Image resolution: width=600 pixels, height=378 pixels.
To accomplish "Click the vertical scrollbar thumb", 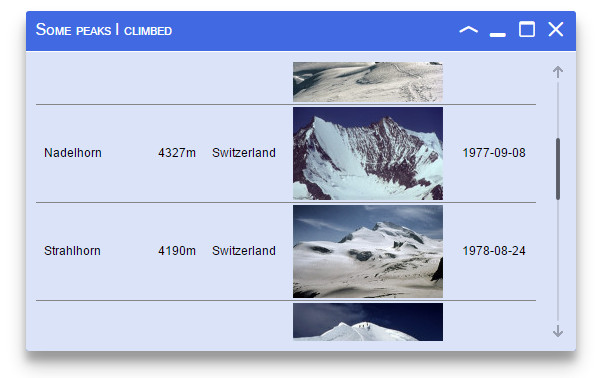I will pos(558,169).
